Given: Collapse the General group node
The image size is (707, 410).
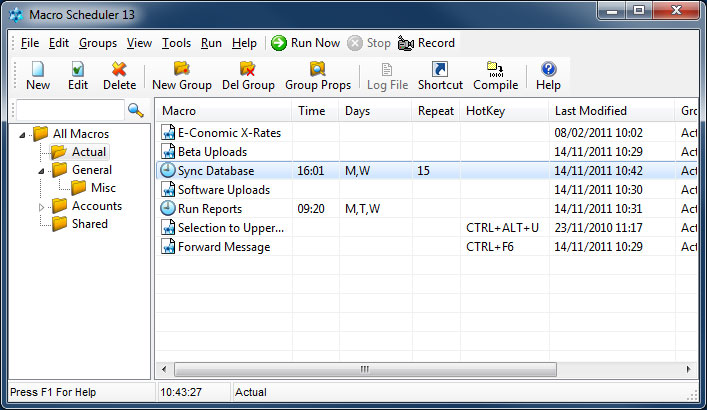Looking at the screenshot, I should click(41, 171).
